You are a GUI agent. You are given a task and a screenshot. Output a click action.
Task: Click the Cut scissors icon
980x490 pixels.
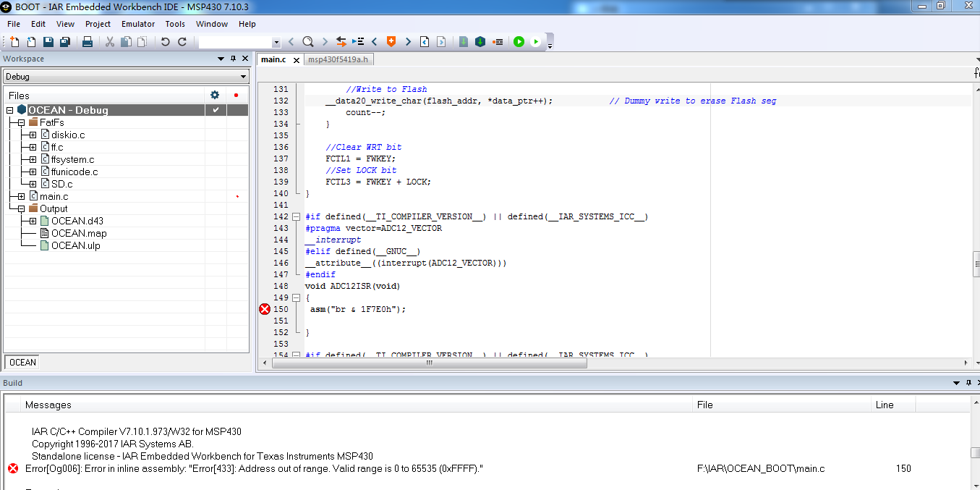[110, 42]
